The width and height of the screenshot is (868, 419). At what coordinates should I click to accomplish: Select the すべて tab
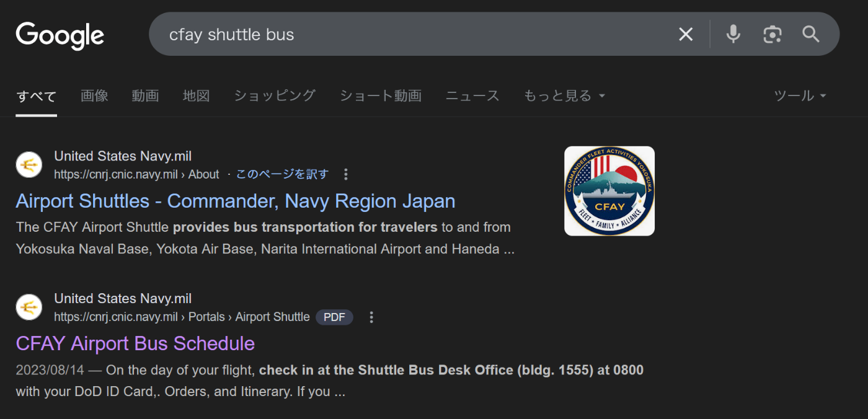[37, 96]
